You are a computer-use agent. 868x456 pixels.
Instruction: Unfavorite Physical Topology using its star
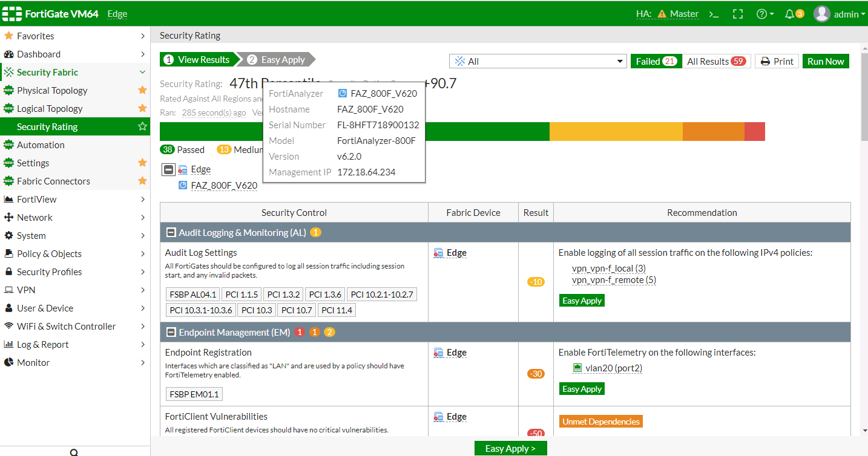(x=142, y=90)
